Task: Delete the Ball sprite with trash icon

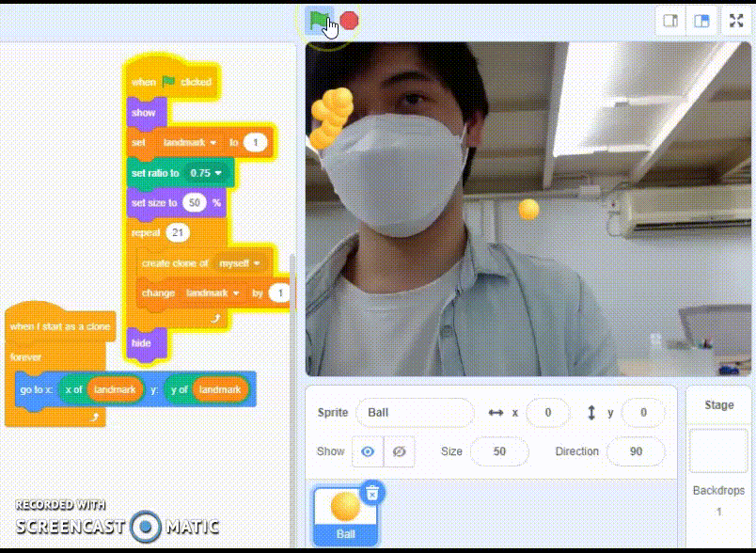Action: tap(371, 492)
